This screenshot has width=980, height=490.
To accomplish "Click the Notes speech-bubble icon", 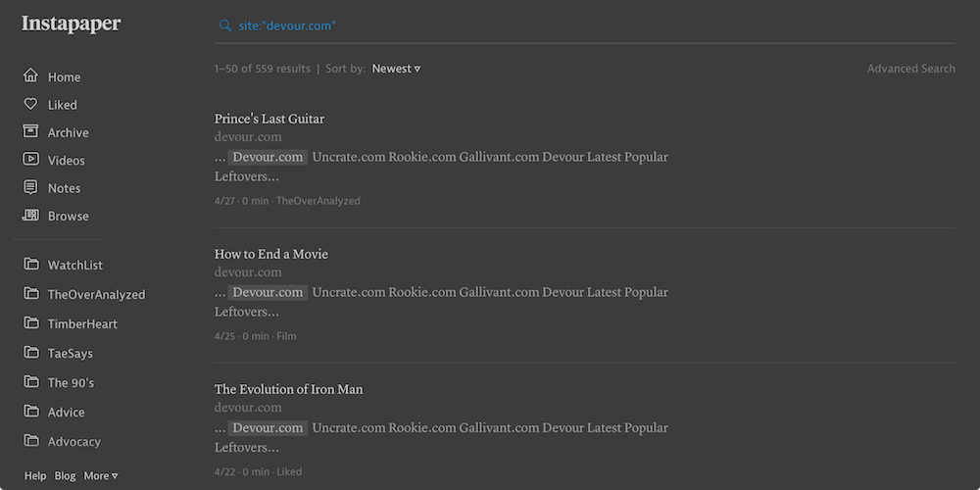I will pos(30,187).
